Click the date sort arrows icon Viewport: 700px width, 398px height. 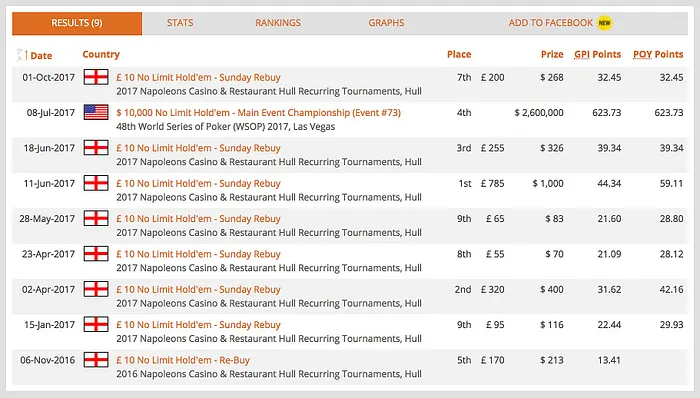click(x=19, y=55)
